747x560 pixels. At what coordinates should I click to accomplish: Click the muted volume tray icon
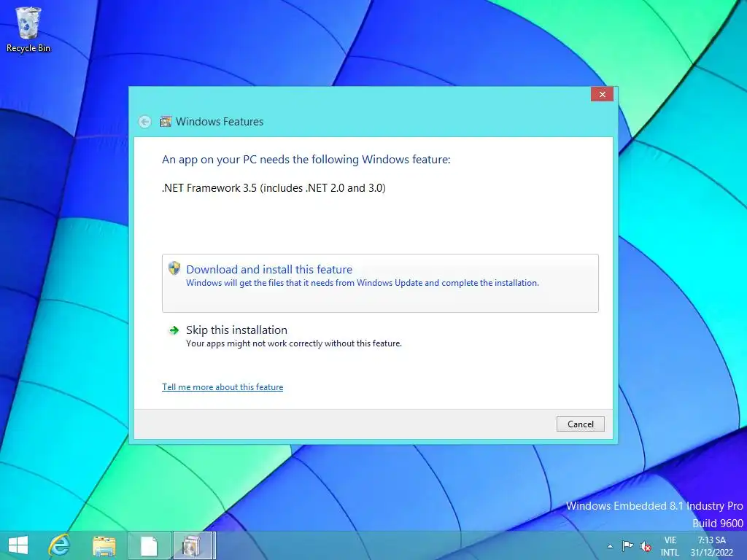click(646, 546)
